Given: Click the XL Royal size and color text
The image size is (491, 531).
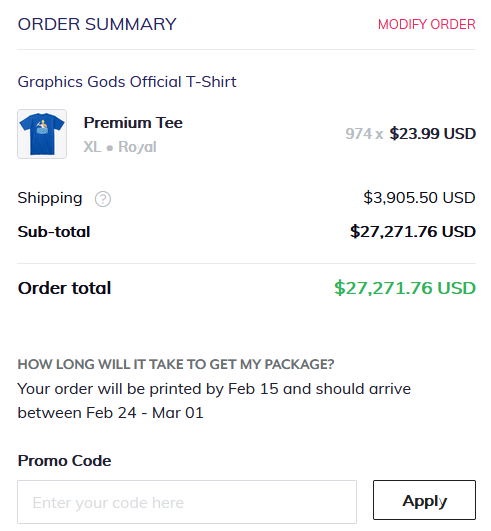Looking at the screenshot, I should click(120, 147).
